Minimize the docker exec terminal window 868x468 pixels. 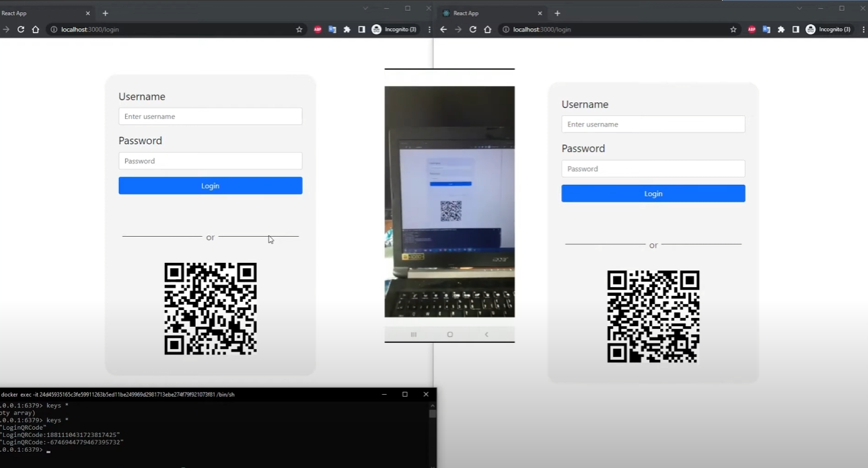pos(384,394)
